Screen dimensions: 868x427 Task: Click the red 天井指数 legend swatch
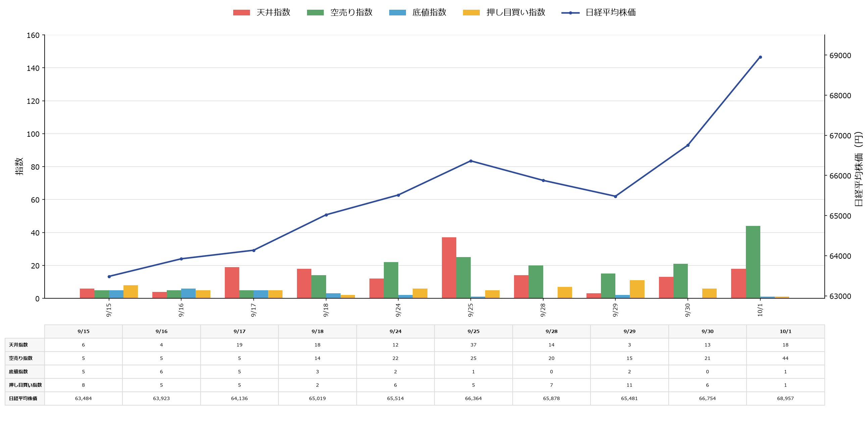[x=241, y=12]
